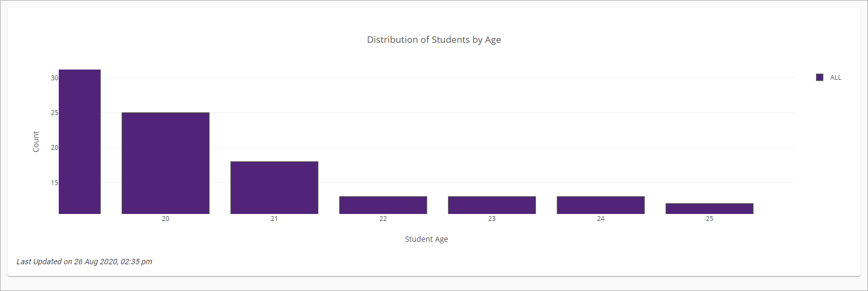Image resolution: width=868 pixels, height=291 pixels.
Task: Toggle the ALL series legend label
Action: tap(835, 78)
